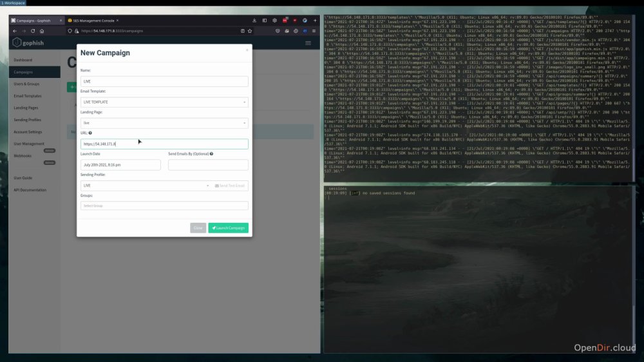Image resolution: width=644 pixels, height=362 pixels.
Task: Click the campaign Name input field
Action: pos(164,81)
